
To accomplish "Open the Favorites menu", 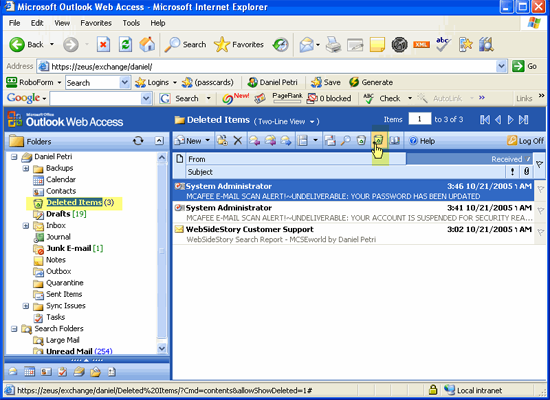I will point(96,23).
